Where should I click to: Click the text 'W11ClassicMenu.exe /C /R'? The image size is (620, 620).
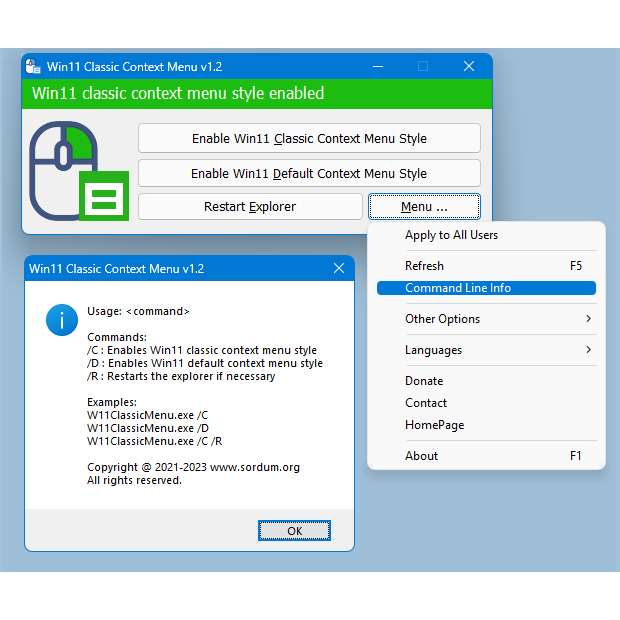pyautogui.click(x=155, y=441)
